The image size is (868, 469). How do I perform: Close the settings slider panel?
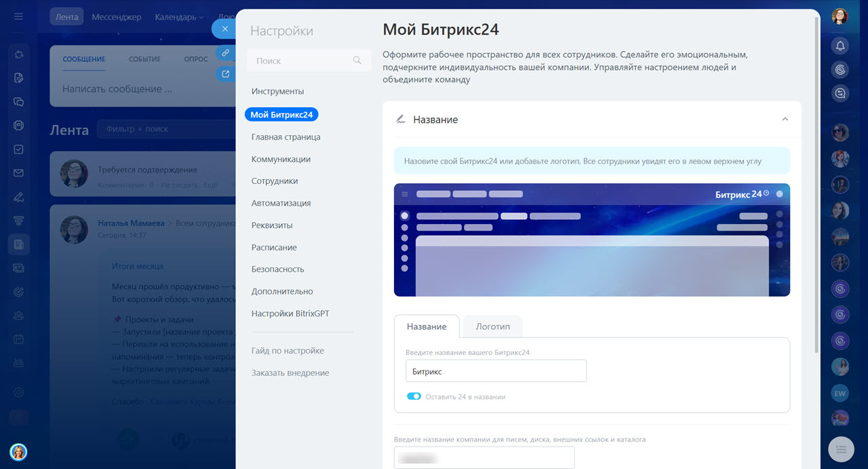[225, 29]
